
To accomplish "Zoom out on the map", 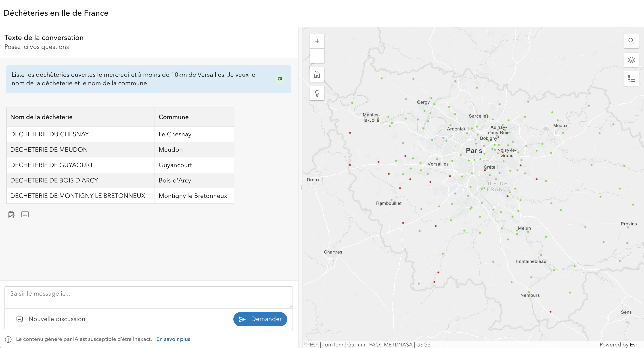I will point(317,56).
